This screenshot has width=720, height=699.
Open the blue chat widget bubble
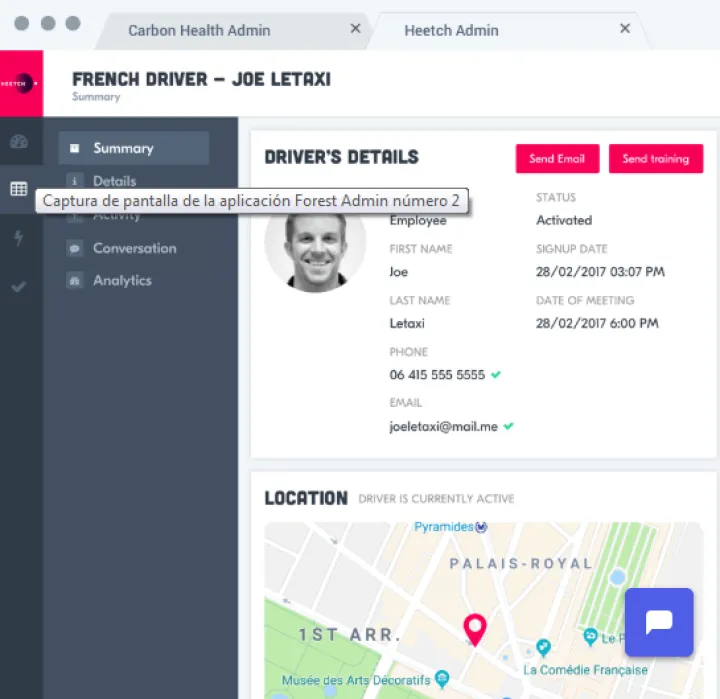(659, 622)
